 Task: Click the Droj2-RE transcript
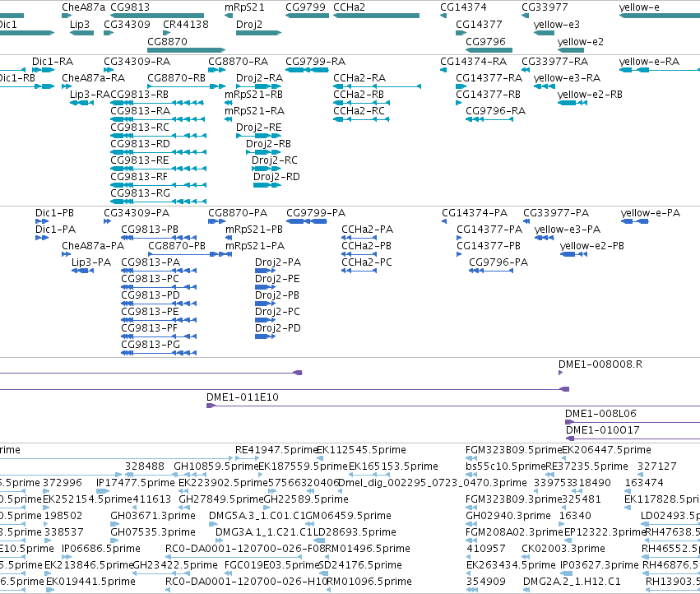(x=258, y=136)
